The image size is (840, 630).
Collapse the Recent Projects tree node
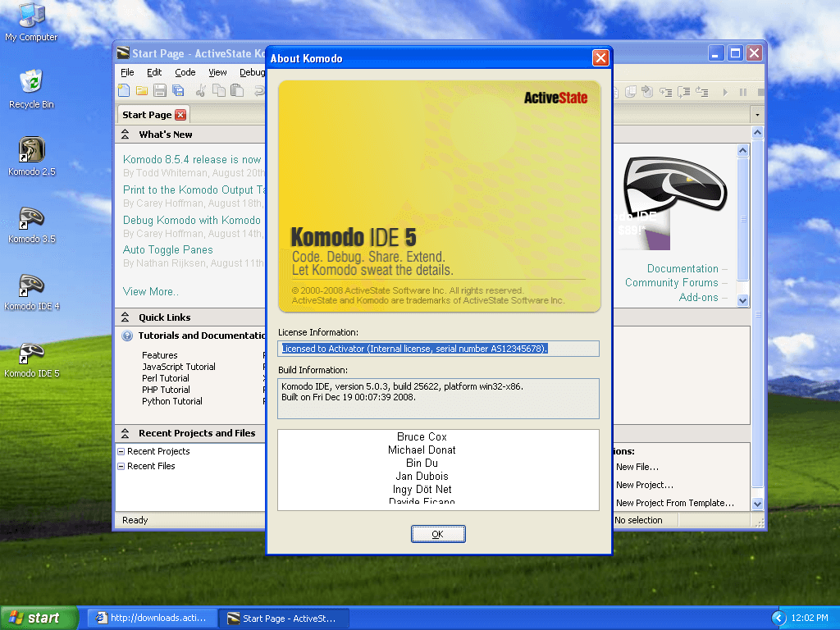click(x=121, y=451)
